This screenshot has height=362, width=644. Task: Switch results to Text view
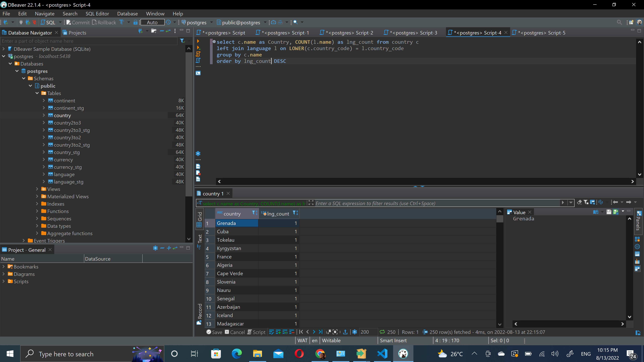tap(200, 241)
